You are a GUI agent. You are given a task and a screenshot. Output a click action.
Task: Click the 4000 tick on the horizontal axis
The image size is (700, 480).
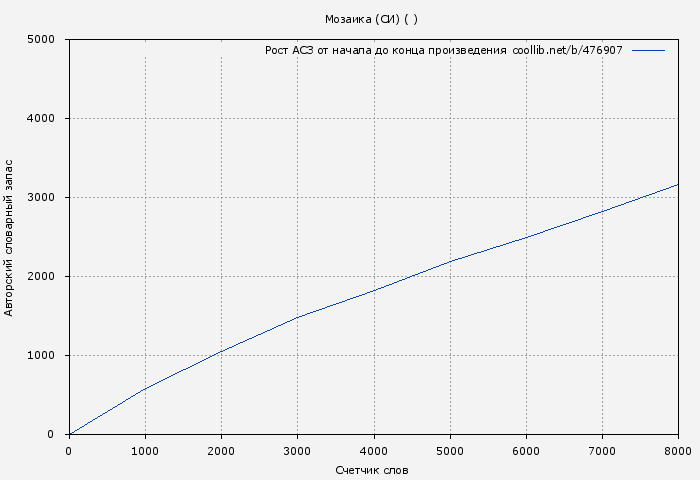point(373,451)
